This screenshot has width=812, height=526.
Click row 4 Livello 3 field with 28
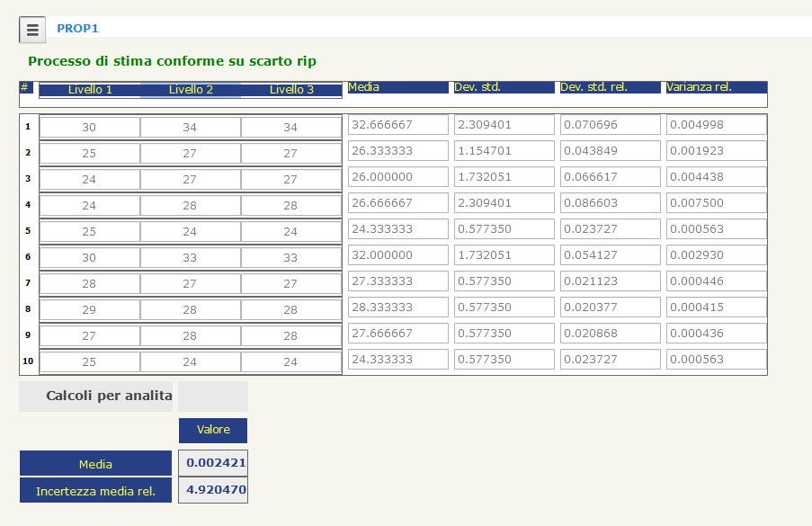tap(291, 206)
